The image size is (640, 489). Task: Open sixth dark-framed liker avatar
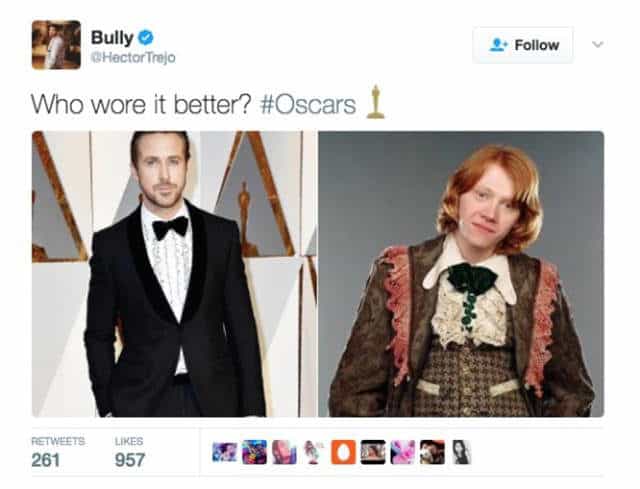(x=373, y=452)
